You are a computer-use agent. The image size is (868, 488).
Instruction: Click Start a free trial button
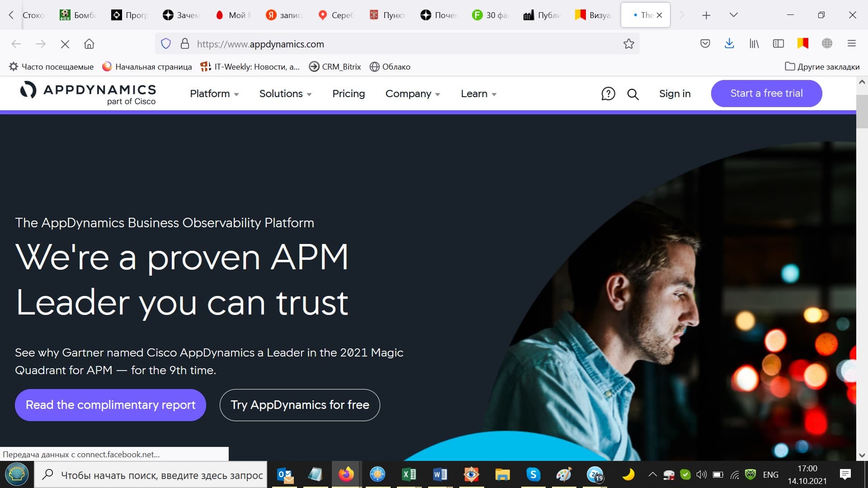pos(766,94)
